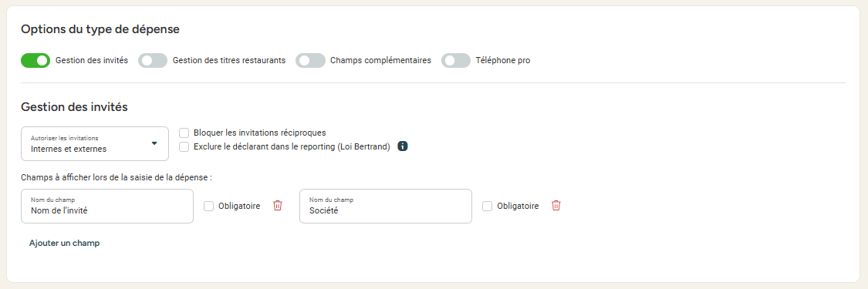
Task: Enable the 'Gestion des titres restaurants' switch
Action: pos(153,61)
